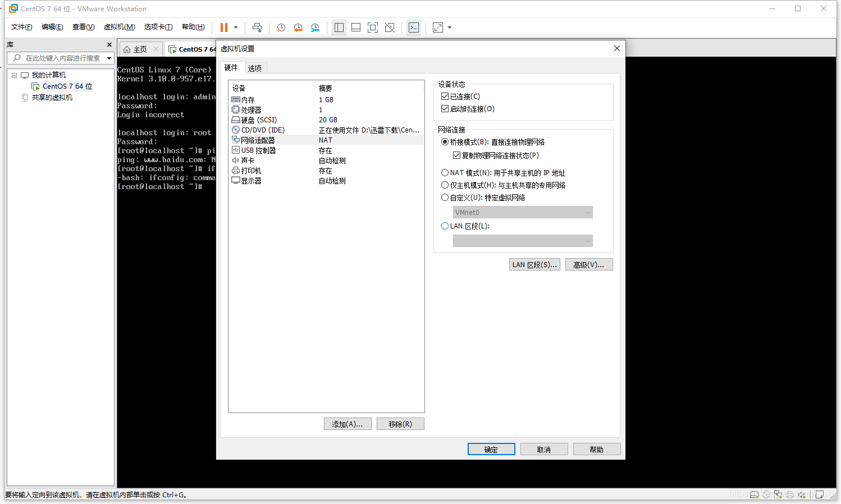Click Send Ctrl+Alt+Del toolbar icon
The width and height of the screenshot is (841, 504).
pos(257,28)
